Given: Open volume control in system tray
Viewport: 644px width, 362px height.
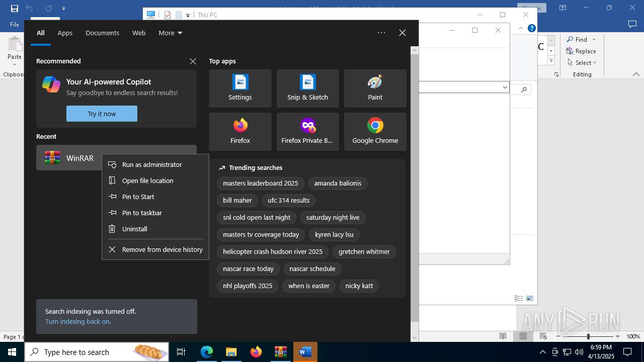Looking at the screenshot, I should click(579, 352).
